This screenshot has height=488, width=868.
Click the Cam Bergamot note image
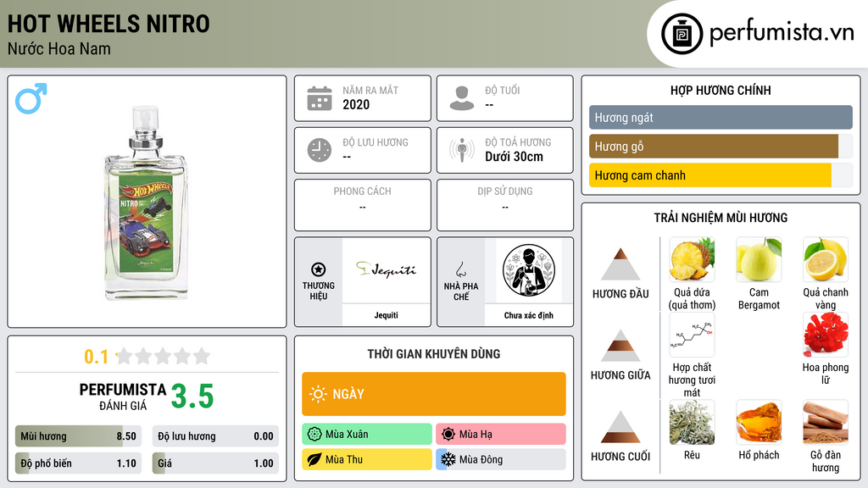pyautogui.click(x=759, y=259)
